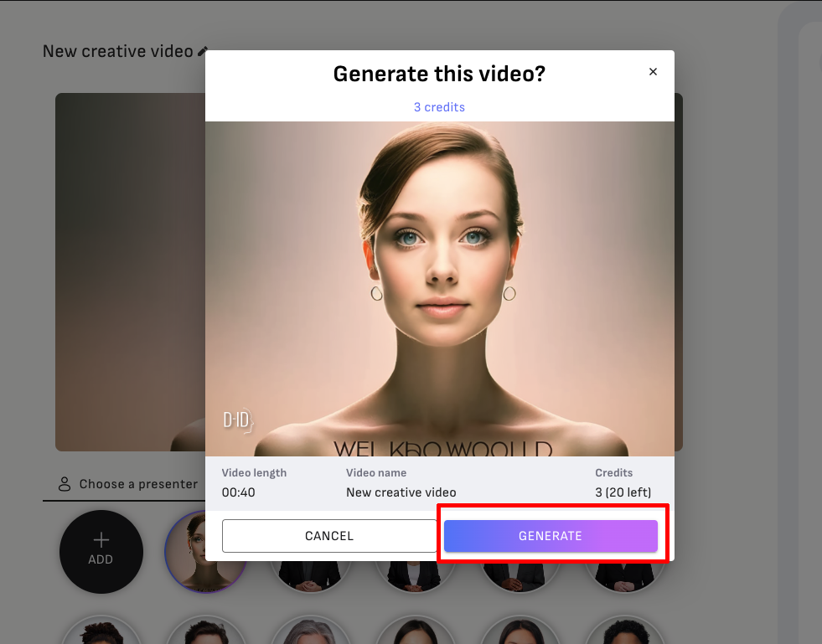Image resolution: width=822 pixels, height=644 pixels.
Task: Click the 'New creative video' title
Action: tap(118, 51)
